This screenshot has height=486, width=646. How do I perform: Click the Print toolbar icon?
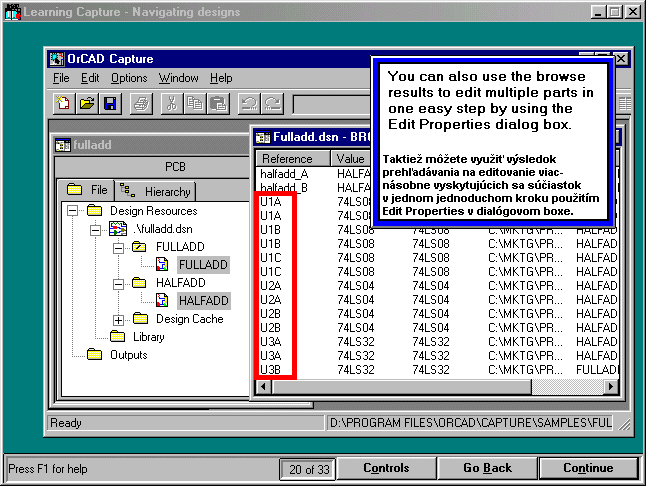(x=141, y=103)
